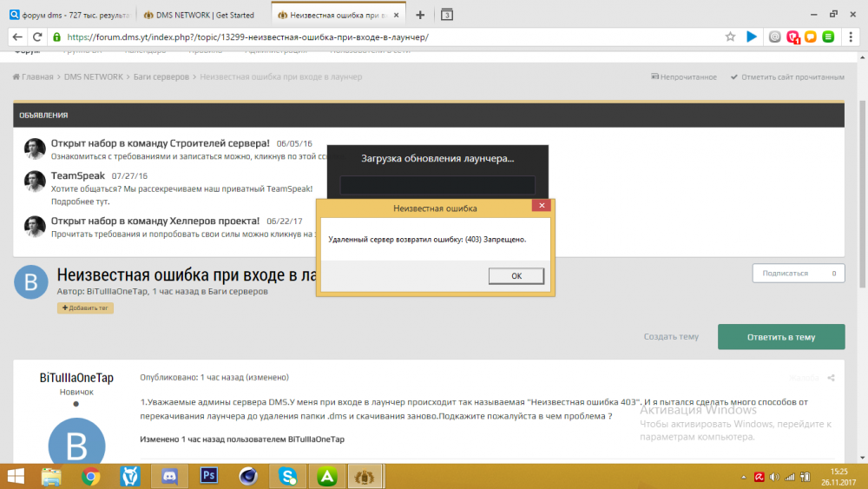The height and width of the screenshot is (489, 868).
Task: Open Photoshop from the taskbar
Action: pyautogui.click(x=208, y=475)
